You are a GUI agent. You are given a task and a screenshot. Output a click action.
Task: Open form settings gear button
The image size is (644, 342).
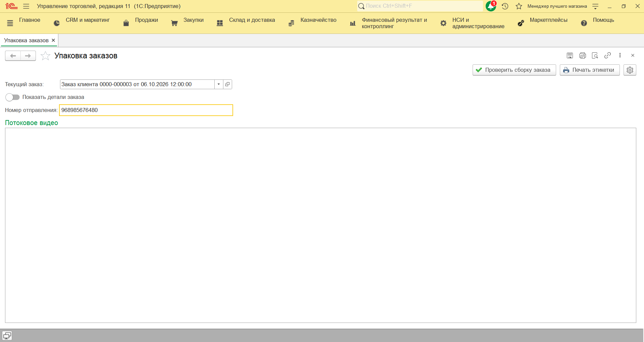point(630,70)
